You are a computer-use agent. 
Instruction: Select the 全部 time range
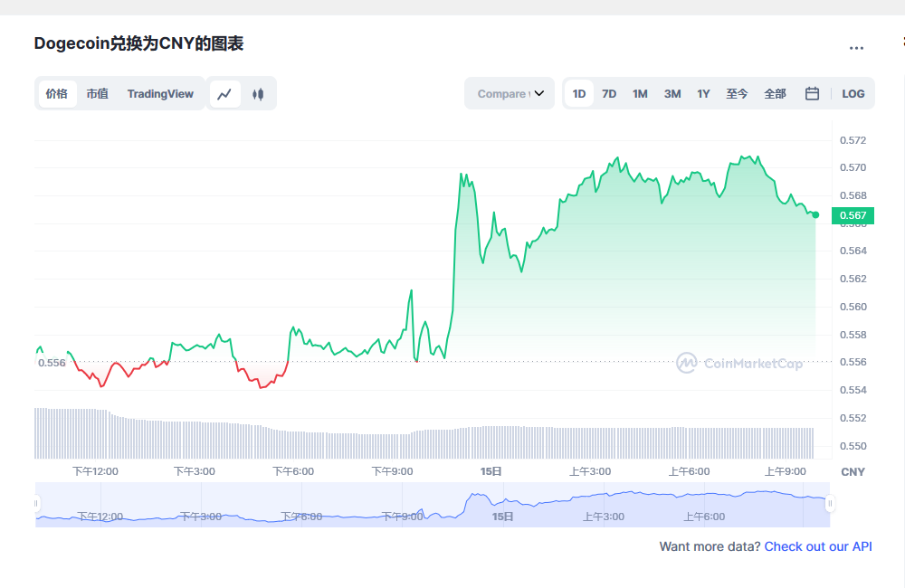[x=776, y=93]
